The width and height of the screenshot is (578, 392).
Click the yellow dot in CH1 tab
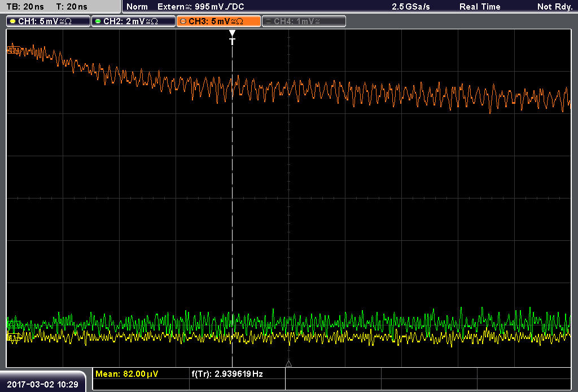pyautogui.click(x=13, y=21)
